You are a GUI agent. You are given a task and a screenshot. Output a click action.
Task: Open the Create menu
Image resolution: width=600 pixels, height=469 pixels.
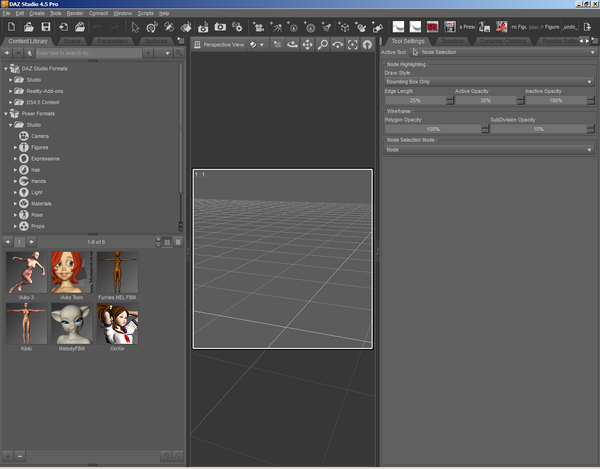point(37,13)
